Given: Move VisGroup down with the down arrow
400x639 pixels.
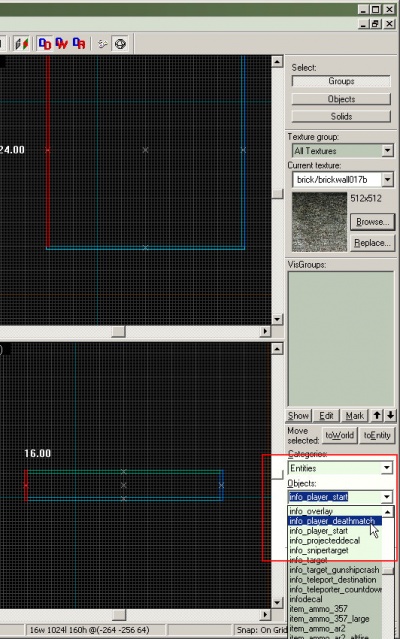Looking at the screenshot, I should point(390,415).
